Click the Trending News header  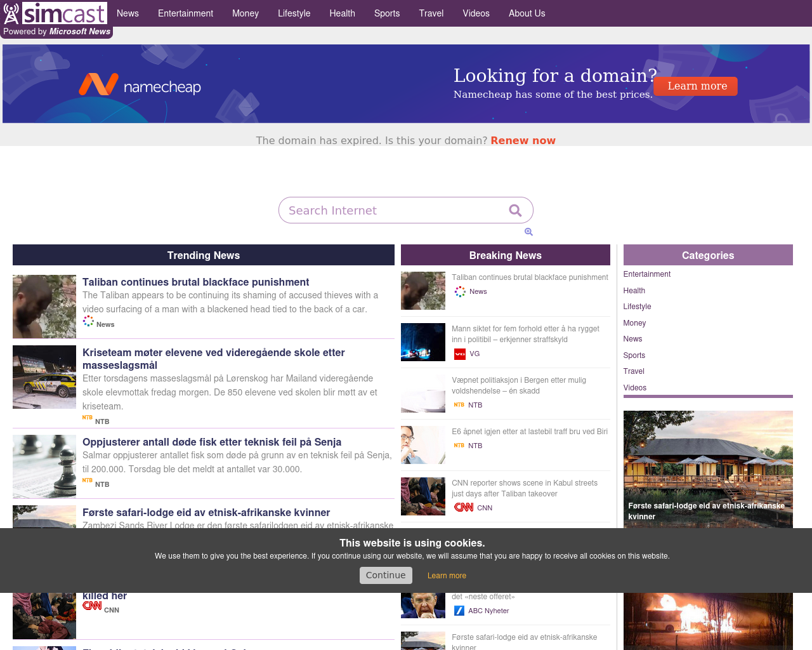(204, 255)
